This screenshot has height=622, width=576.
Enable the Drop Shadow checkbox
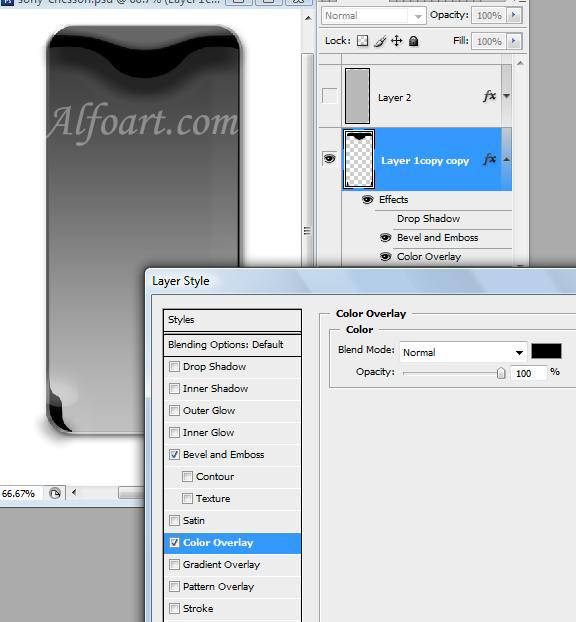[174, 366]
